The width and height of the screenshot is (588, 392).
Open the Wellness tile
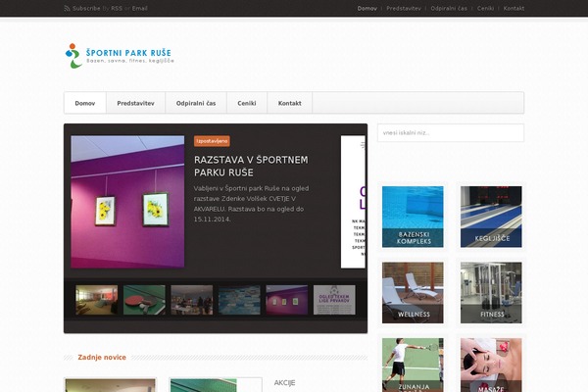(413, 293)
